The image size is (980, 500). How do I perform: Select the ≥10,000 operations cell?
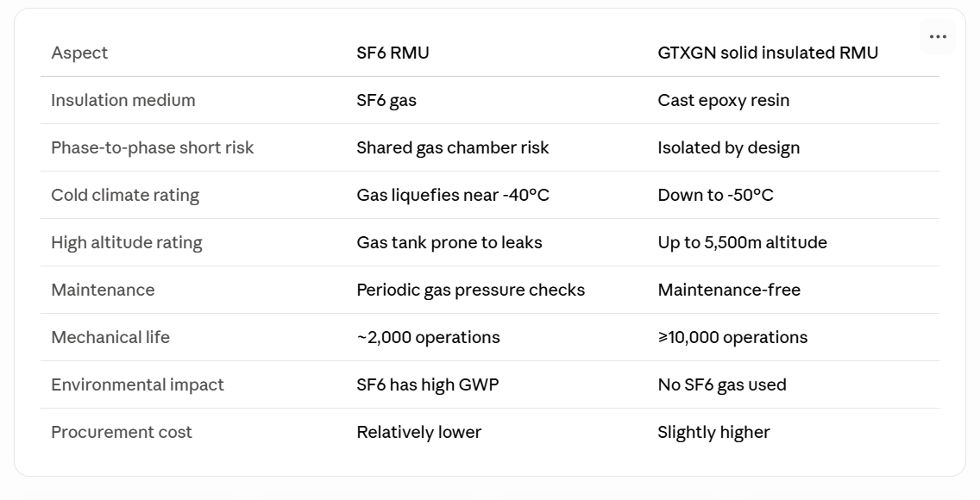(732, 337)
